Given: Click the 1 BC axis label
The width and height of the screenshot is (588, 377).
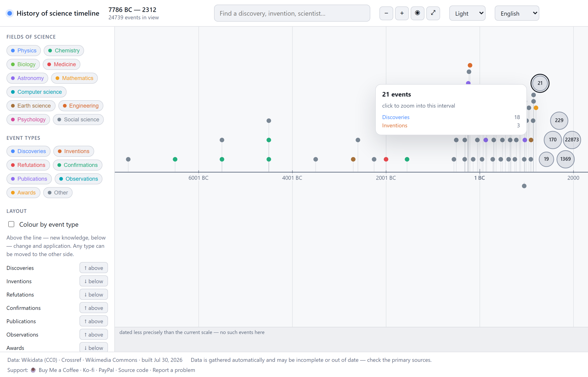Looking at the screenshot, I should [x=479, y=178].
